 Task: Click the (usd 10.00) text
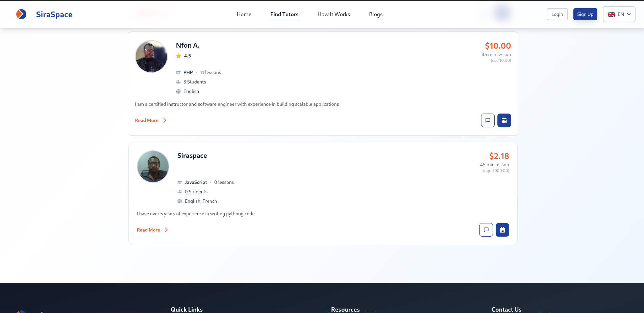click(501, 61)
